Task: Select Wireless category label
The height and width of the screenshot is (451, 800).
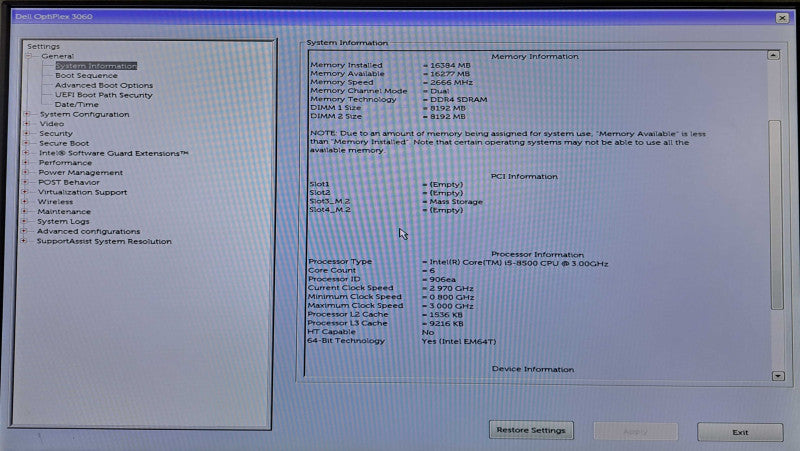Action: pyautogui.click(x=55, y=202)
